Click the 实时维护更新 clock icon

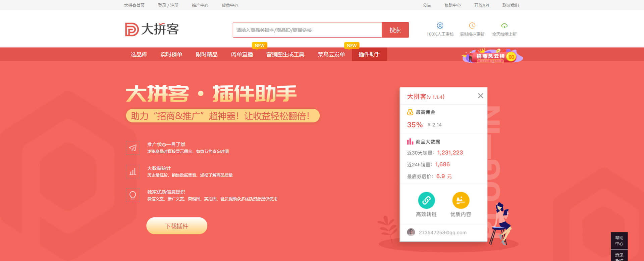pos(472,25)
